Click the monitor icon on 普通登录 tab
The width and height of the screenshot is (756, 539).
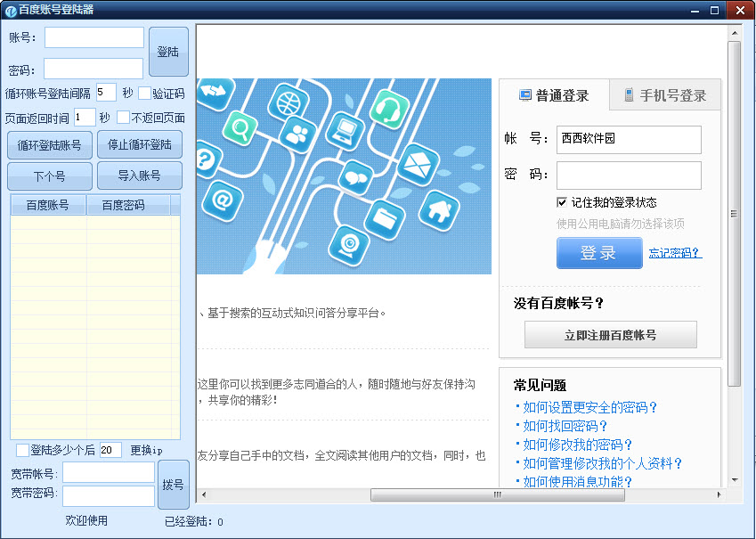(x=524, y=95)
